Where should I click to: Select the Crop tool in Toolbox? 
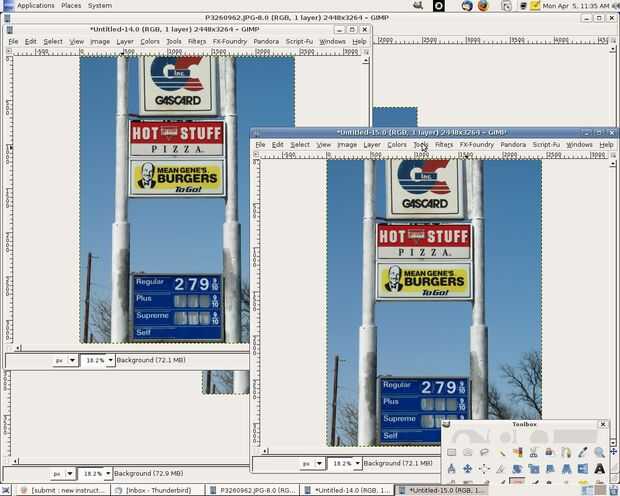point(501,469)
